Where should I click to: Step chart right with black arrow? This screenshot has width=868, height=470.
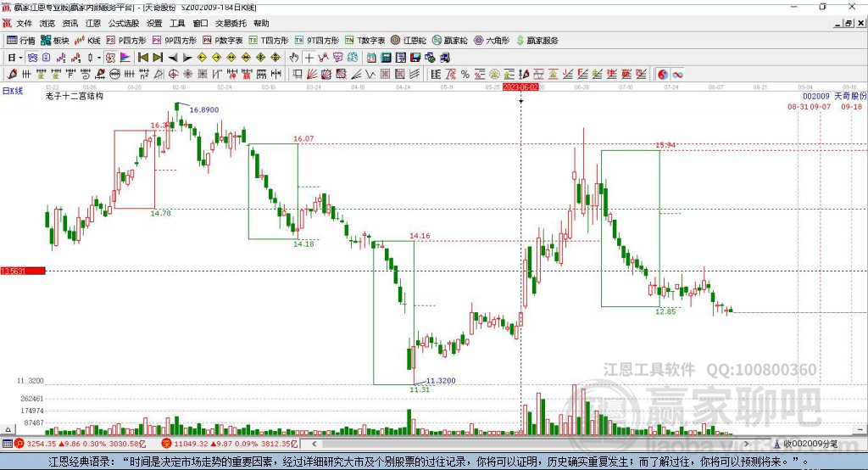tap(187, 57)
